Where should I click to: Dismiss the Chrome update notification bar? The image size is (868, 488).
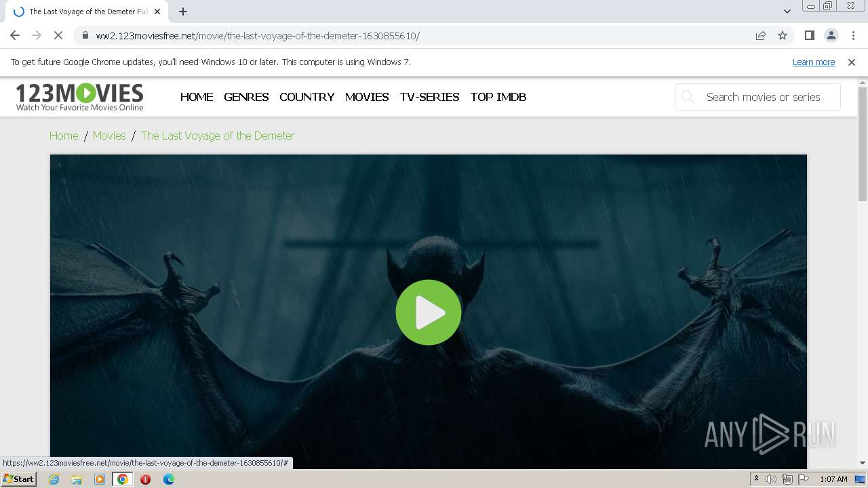pos(852,62)
